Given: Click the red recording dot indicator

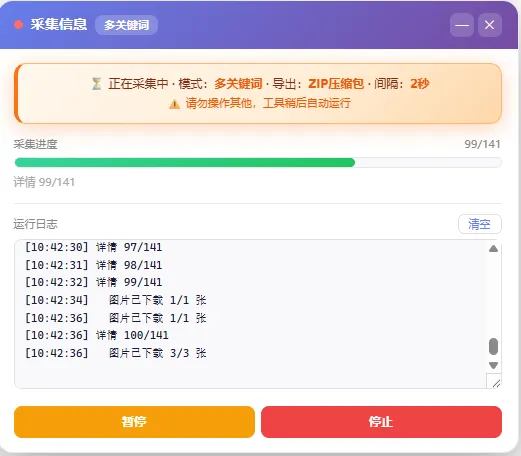Looking at the screenshot, I should pyautogui.click(x=19, y=25).
